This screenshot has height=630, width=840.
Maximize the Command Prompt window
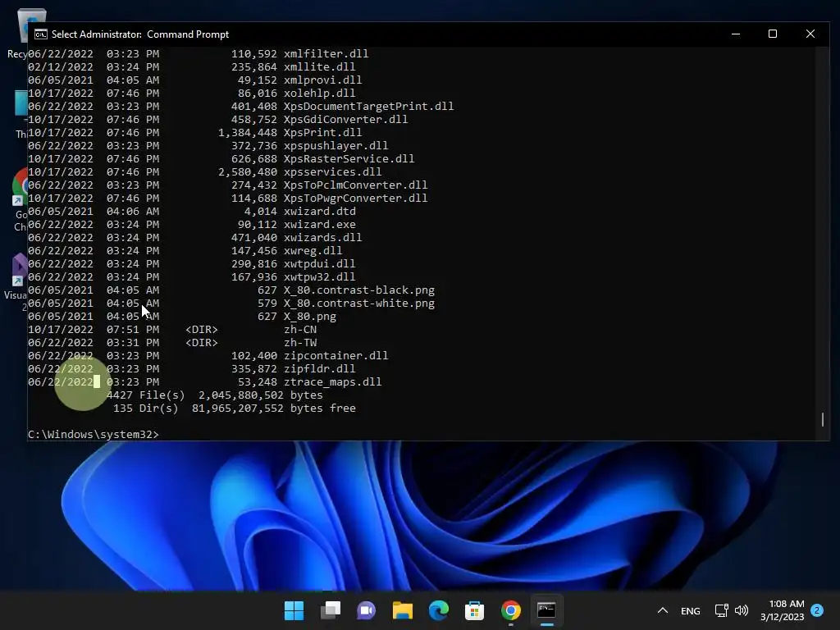[773, 34]
